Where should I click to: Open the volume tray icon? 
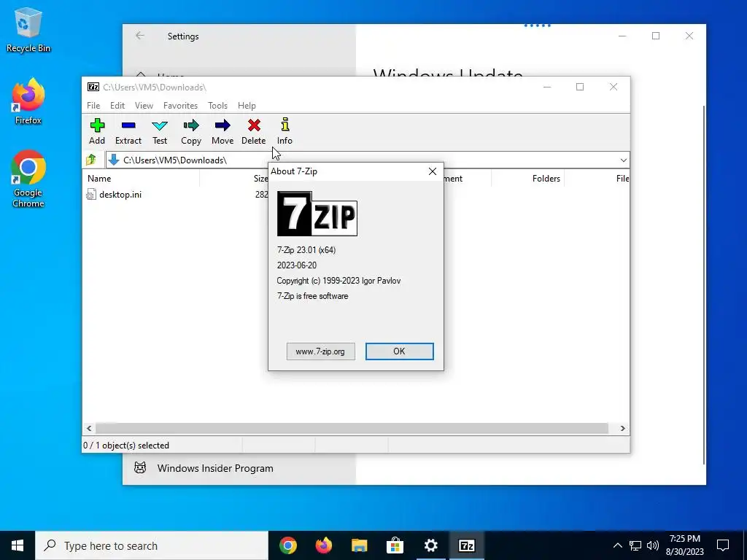point(653,545)
